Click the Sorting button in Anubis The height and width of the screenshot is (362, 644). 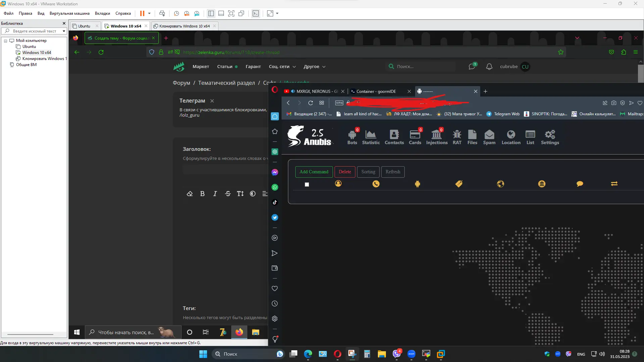coord(368,172)
